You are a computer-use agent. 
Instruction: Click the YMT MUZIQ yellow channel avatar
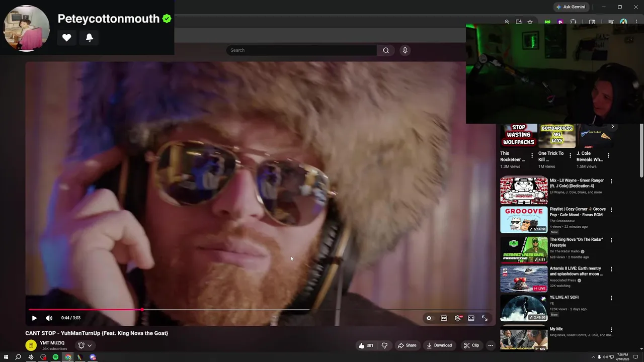point(31,345)
